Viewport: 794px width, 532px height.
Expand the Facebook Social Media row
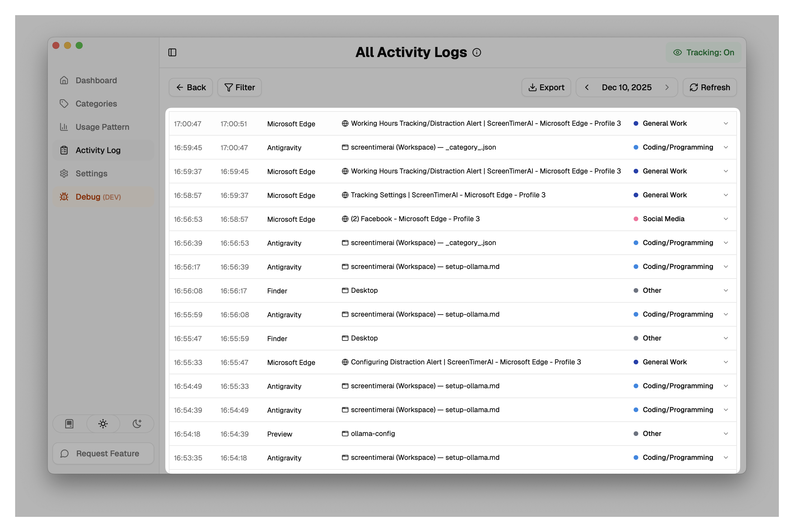[726, 219]
